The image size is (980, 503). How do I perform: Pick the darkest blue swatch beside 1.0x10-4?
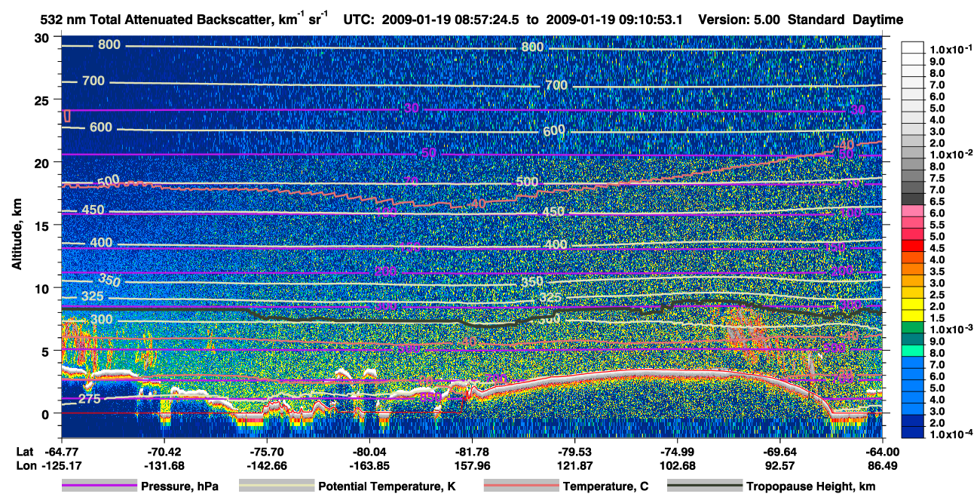[x=914, y=433]
